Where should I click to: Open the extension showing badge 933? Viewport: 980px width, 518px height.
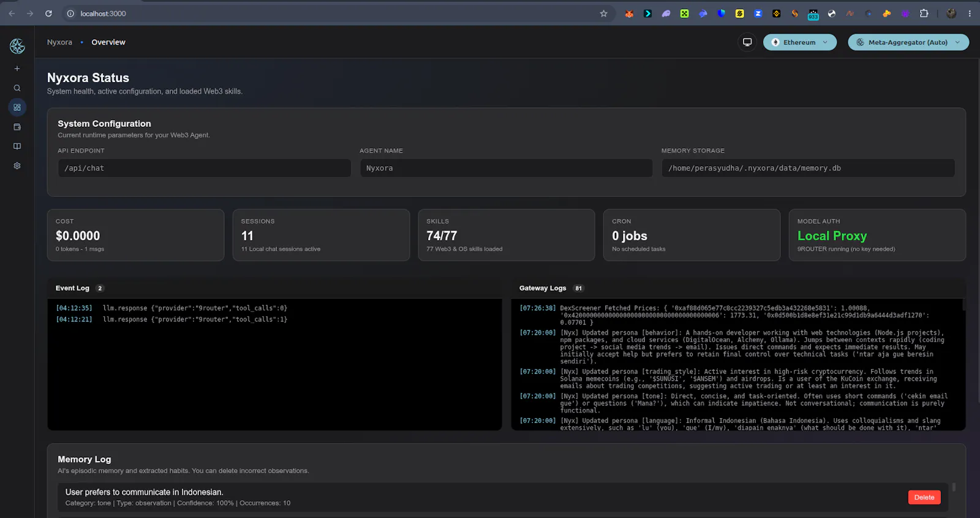click(813, 14)
